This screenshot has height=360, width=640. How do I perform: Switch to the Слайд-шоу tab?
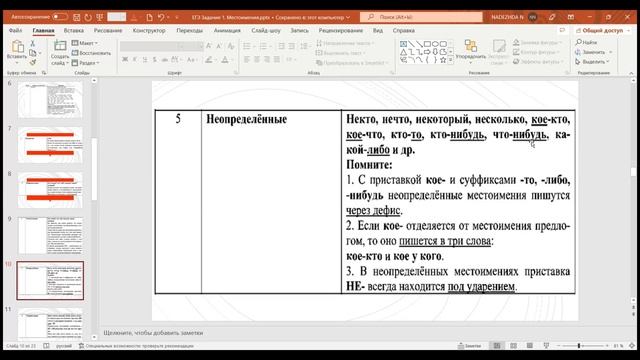(x=266, y=31)
